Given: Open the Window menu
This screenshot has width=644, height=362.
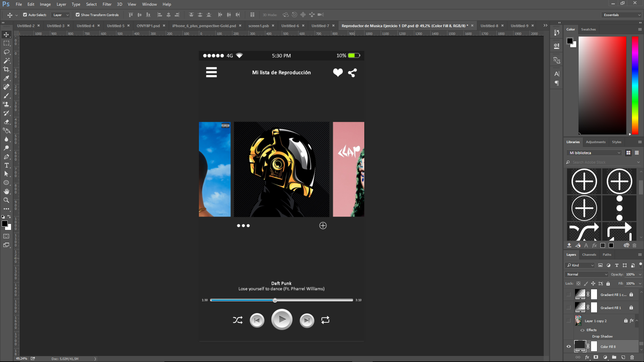Looking at the screenshot, I should tap(149, 4).
